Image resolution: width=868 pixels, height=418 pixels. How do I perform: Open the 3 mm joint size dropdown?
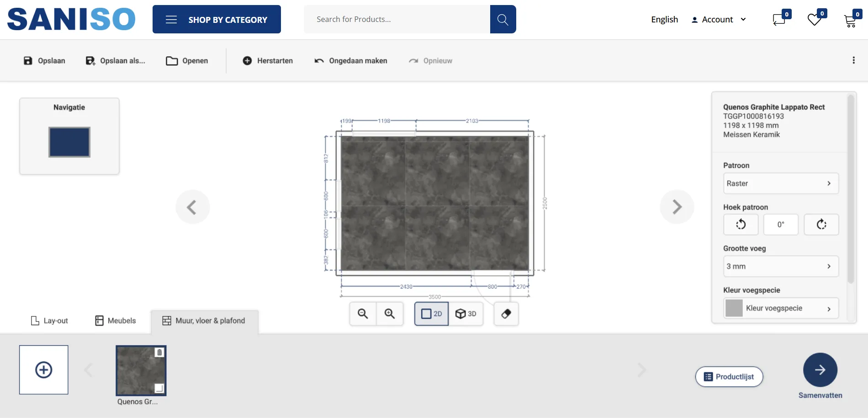click(x=781, y=266)
